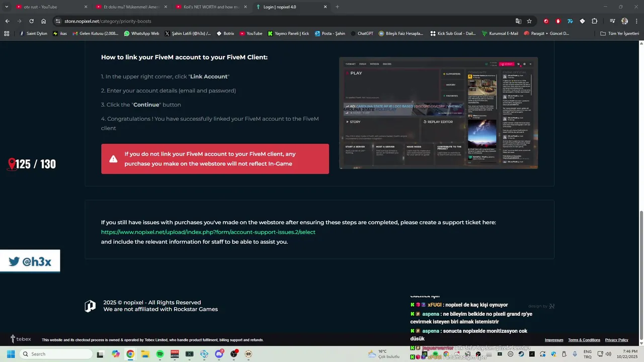This screenshot has width=644, height=362.
Task: Open a new browser tab
Action: (337, 7)
